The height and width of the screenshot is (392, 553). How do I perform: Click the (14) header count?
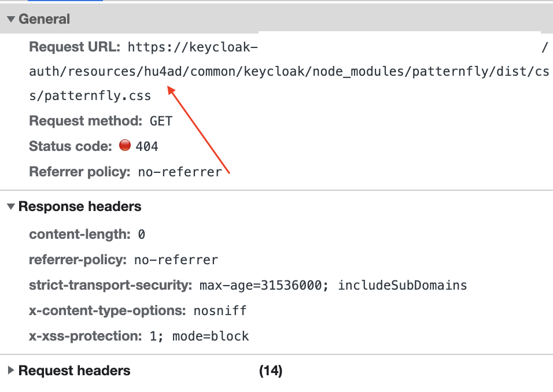271,370
